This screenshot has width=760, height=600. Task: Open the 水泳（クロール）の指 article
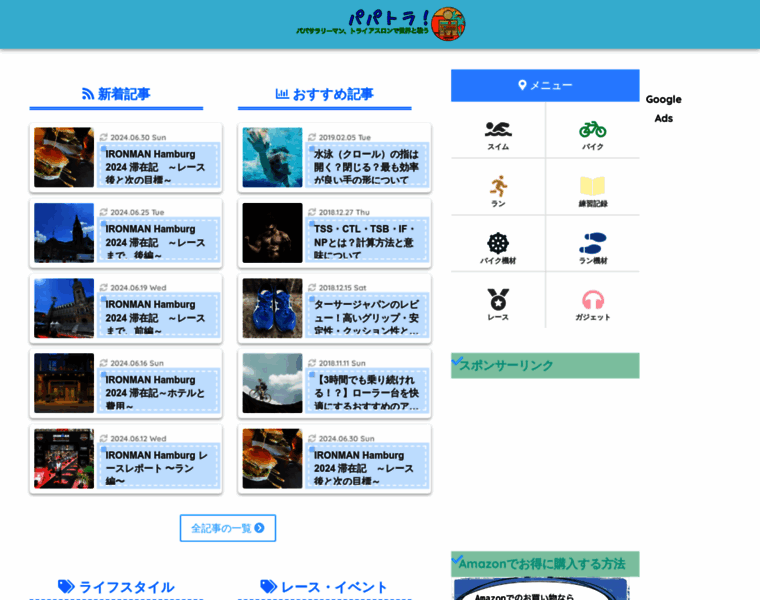334,158
